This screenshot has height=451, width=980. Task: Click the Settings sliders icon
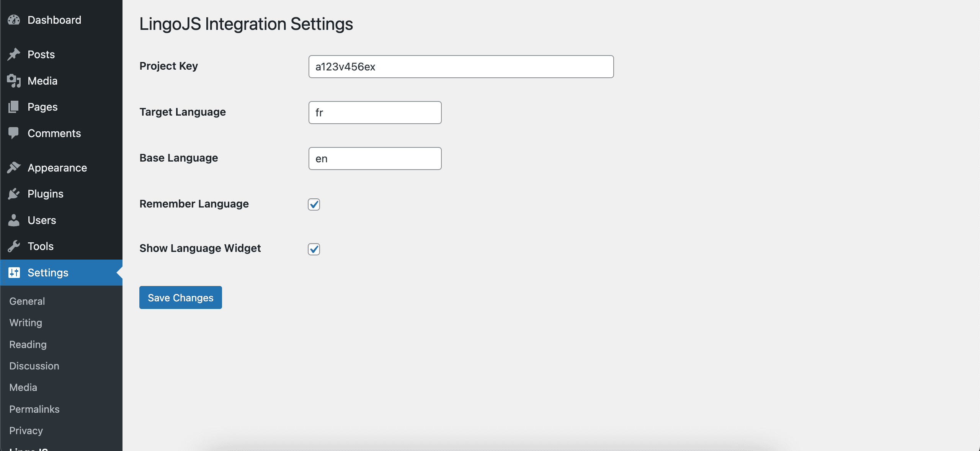coord(14,273)
